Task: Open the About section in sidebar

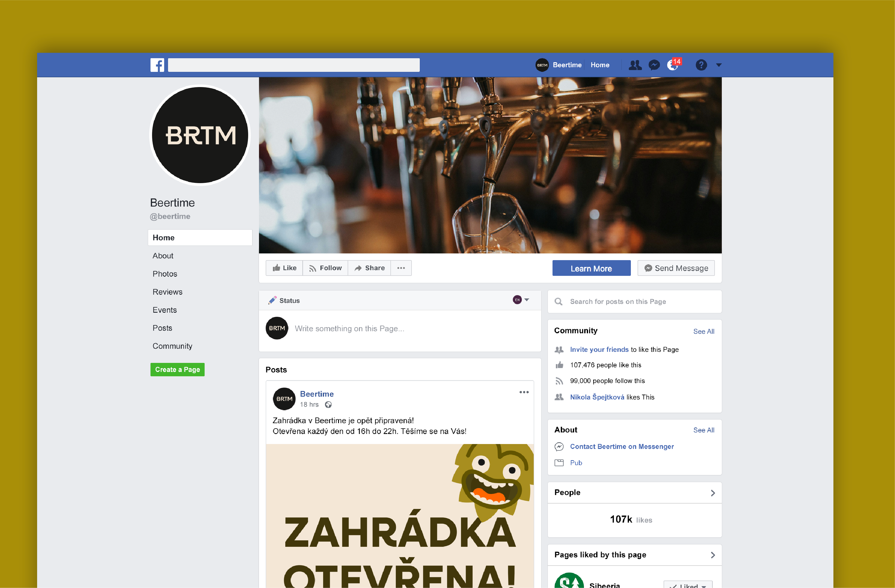Action: tap(163, 256)
